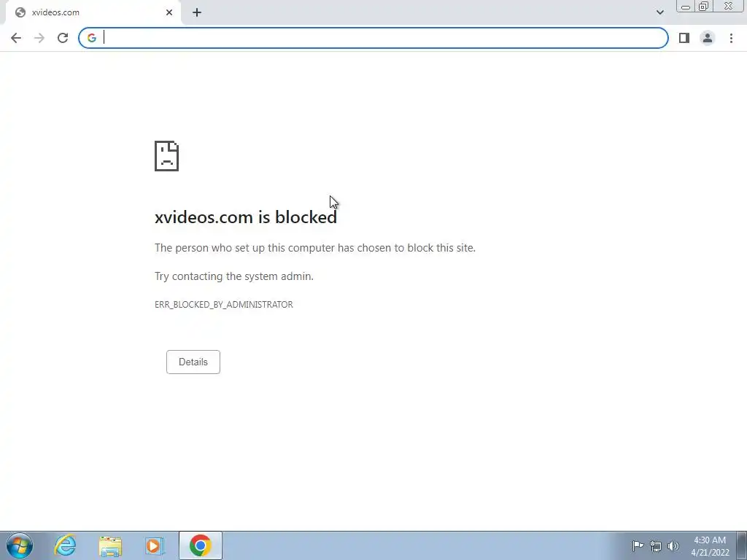The height and width of the screenshot is (560, 747).
Task: Open the Windows Start menu
Action: [x=20, y=545]
